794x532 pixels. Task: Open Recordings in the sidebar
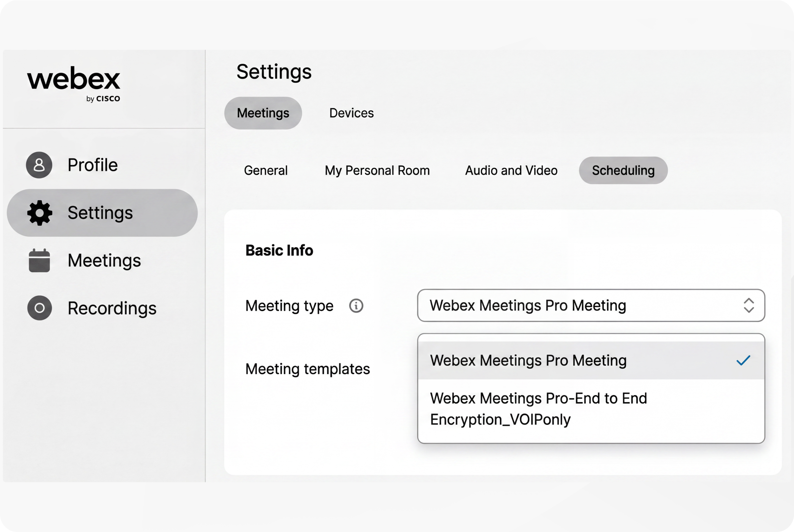pyautogui.click(x=102, y=308)
